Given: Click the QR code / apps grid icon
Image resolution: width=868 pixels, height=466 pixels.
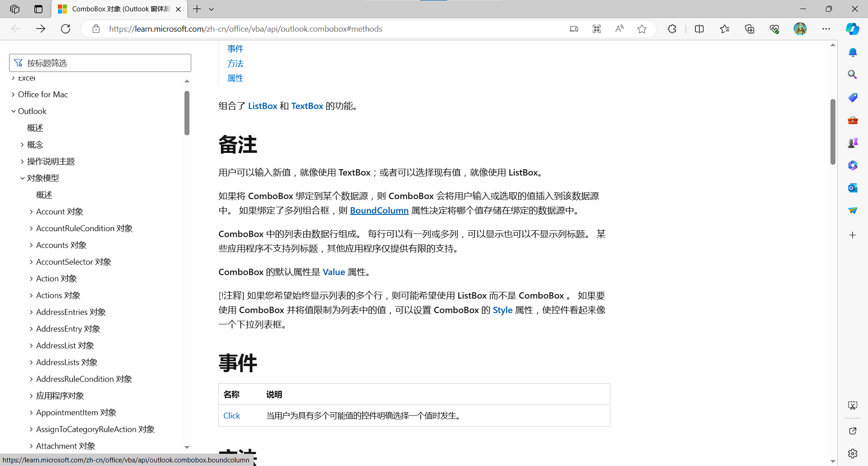Looking at the screenshot, I should point(597,29).
